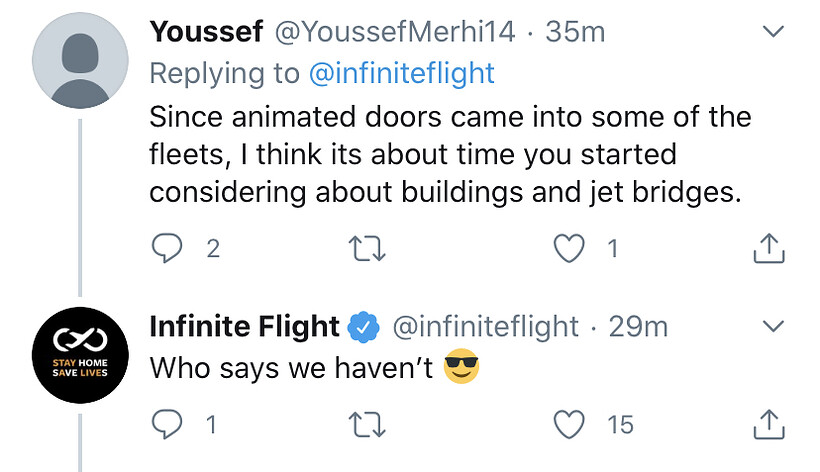
Task: Open options chevron on Infinite Flight's tweet
Action: click(x=773, y=326)
